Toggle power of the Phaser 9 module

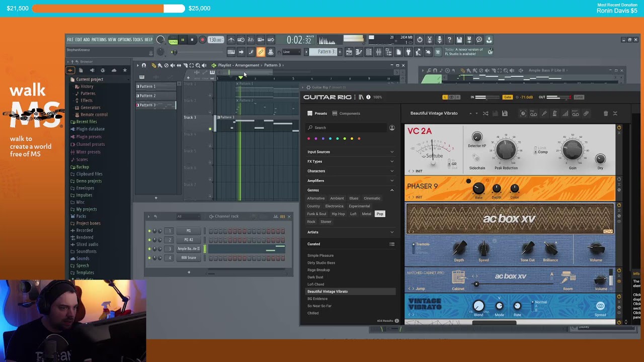[619, 179]
